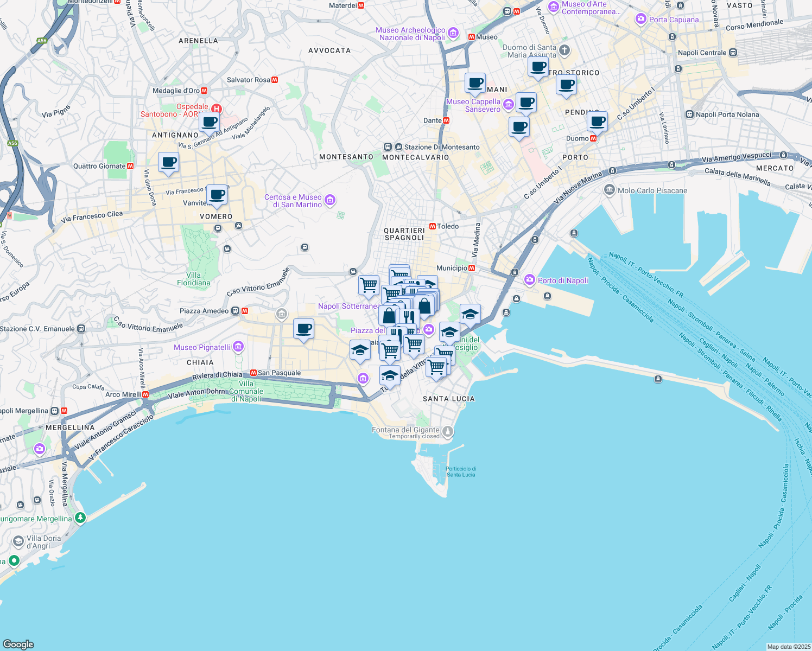
Task: Select the Porta Capuana purple marker
Action: (x=642, y=20)
